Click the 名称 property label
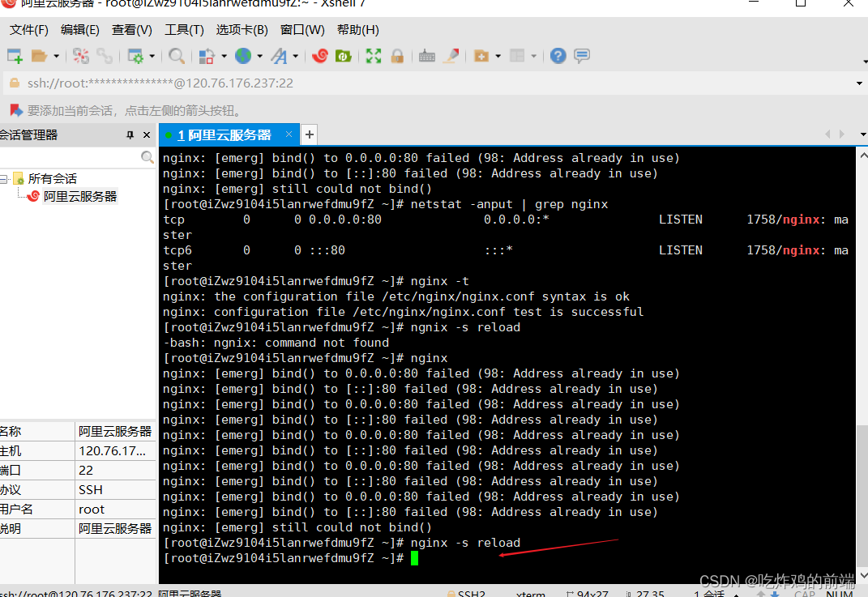 (x=11, y=432)
